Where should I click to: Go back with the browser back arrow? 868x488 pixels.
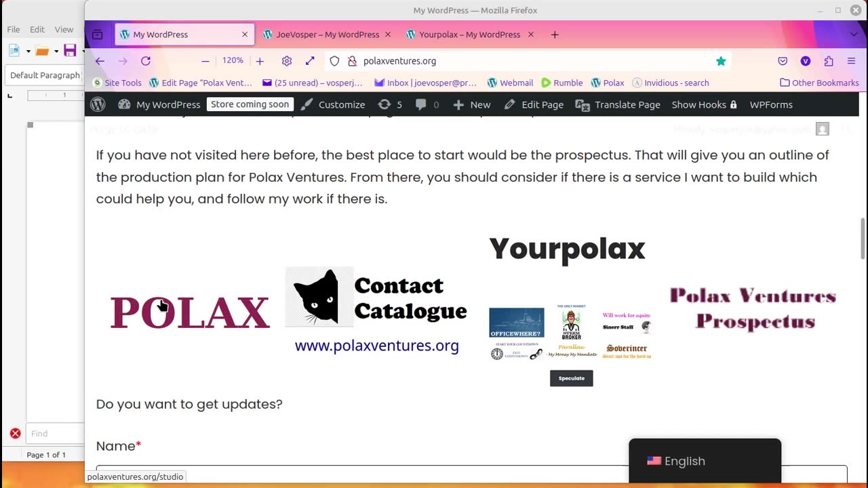[x=100, y=61]
